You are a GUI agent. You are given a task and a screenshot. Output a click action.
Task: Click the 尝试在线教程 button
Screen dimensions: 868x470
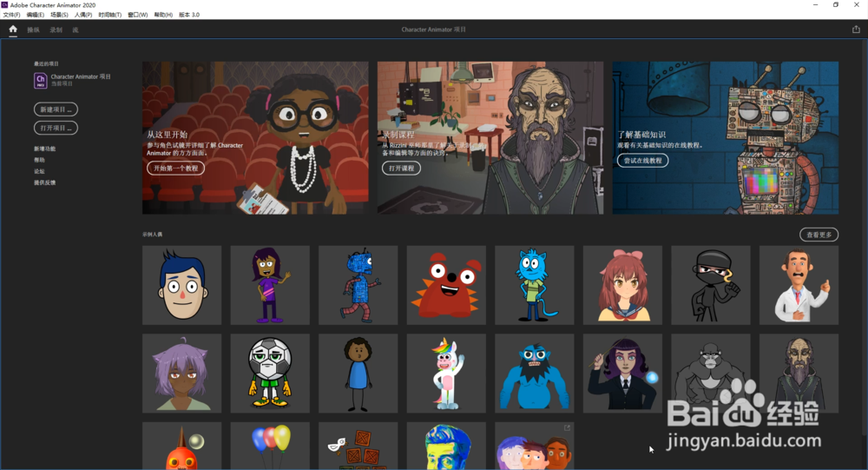[642, 161]
